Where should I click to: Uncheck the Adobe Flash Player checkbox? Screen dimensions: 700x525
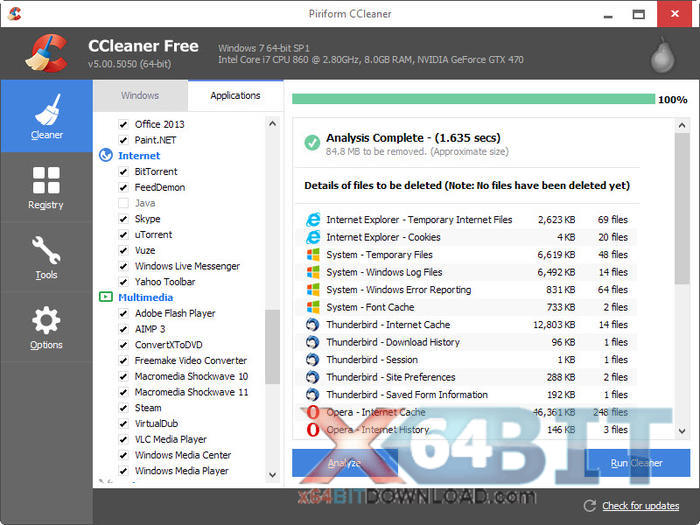123,313
